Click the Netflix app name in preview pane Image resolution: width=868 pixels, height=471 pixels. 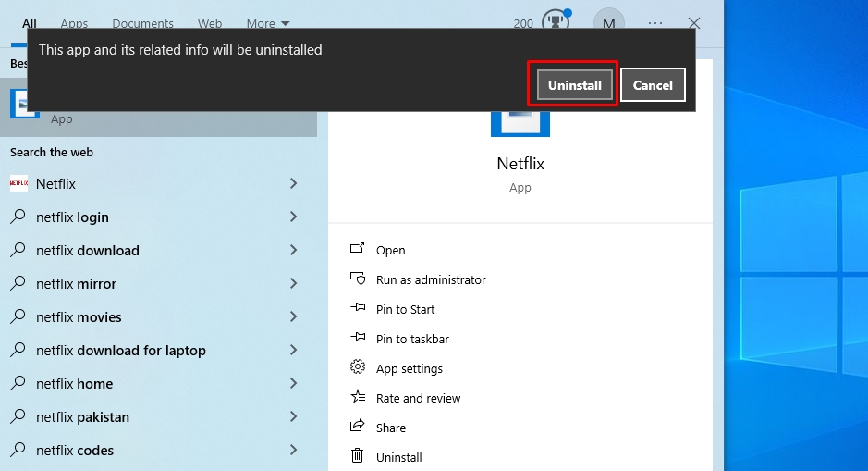[x=520, y=164]
